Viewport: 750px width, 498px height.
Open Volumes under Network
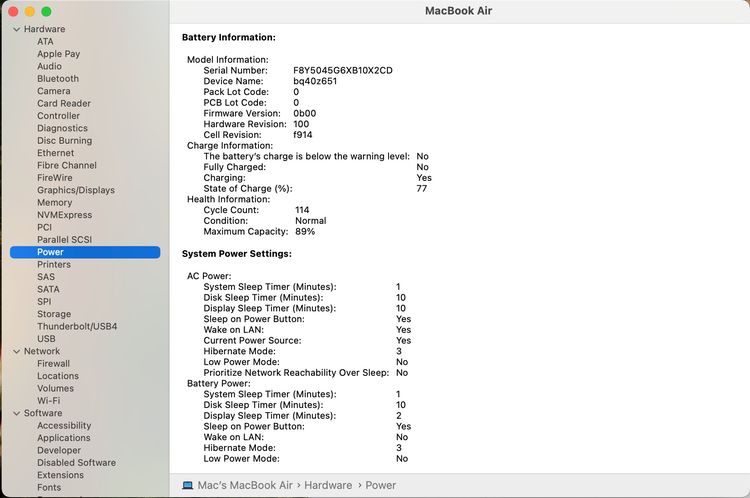(55, 389)
